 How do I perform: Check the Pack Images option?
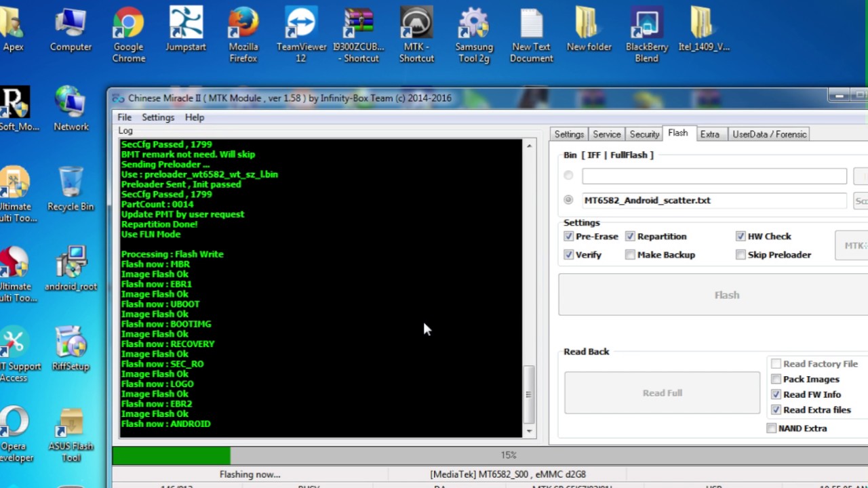pyautogui.click(x=776, y=379)
